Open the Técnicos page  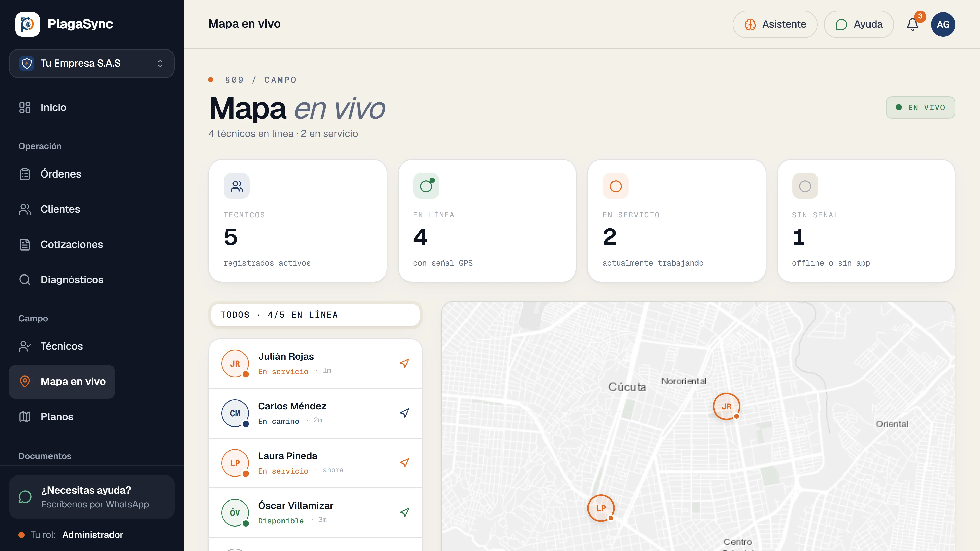tap(51, 346)
